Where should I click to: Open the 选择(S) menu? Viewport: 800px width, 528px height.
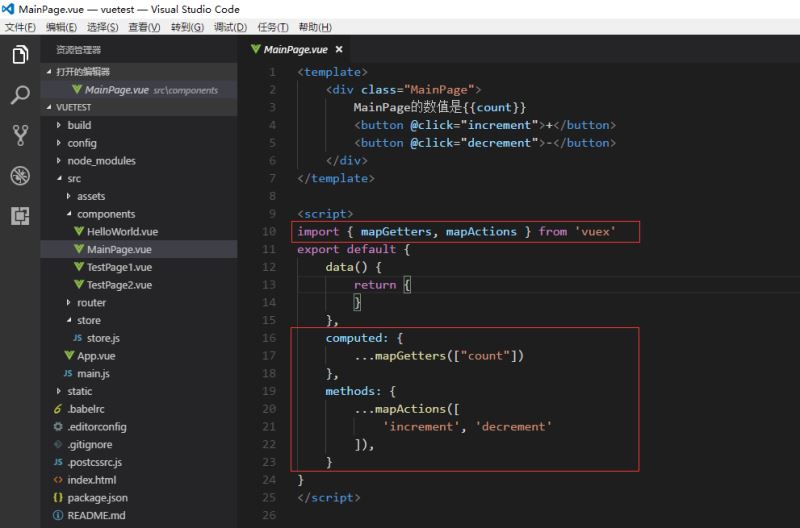(x=103, y=27)
